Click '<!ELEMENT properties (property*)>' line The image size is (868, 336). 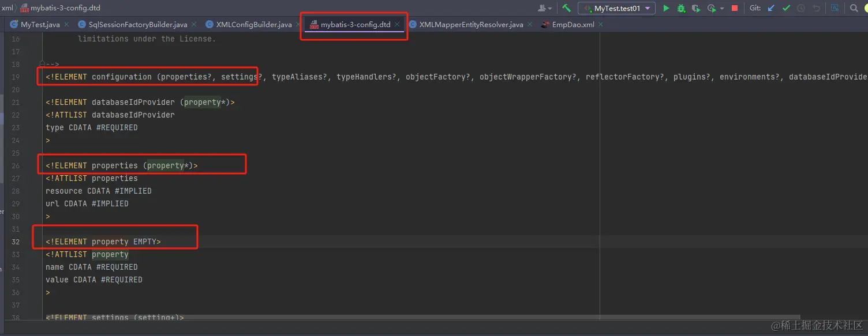pos(122,165)
